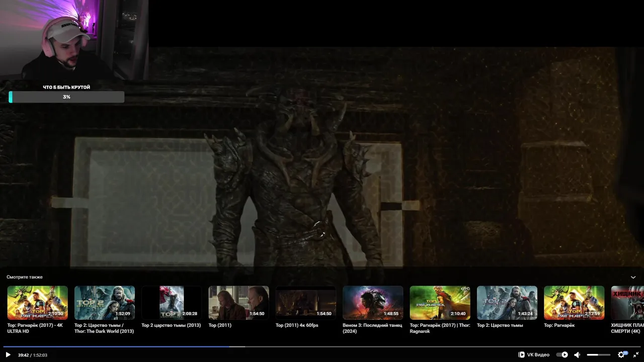644x362 pixels.
Task: Open thumbnail Тор: Рагнарёк (2017) - 4K ULTRA HD
Action: [37, 303]
